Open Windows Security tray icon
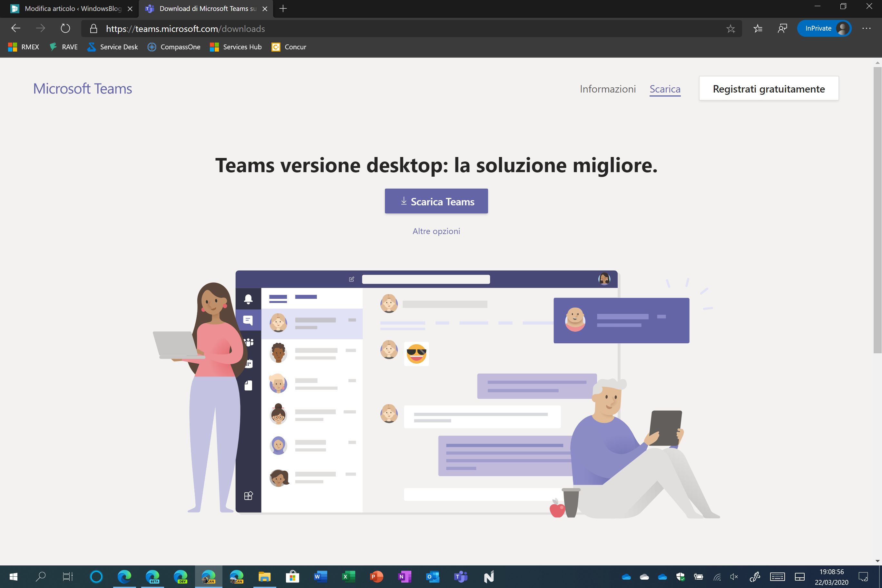This screenshot has height=588, width=882. 681,577
